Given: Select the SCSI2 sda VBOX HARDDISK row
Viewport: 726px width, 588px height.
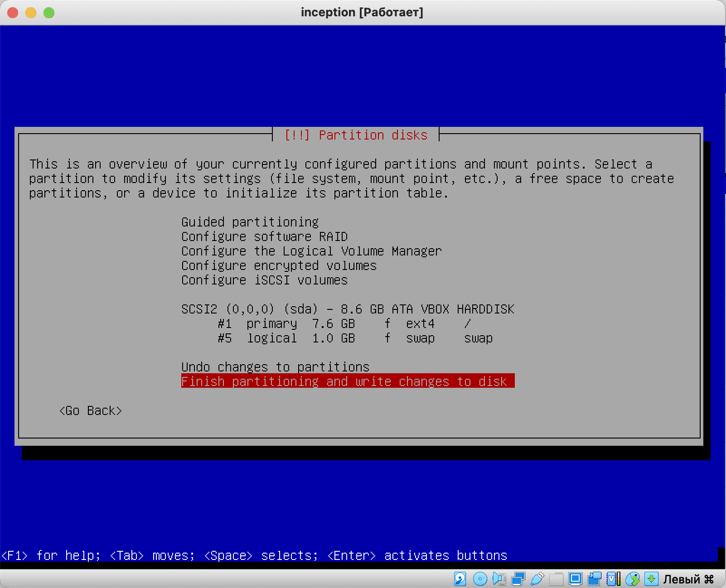Looking at the screenshot, I should pyautogui.click(x=348, y=309).
